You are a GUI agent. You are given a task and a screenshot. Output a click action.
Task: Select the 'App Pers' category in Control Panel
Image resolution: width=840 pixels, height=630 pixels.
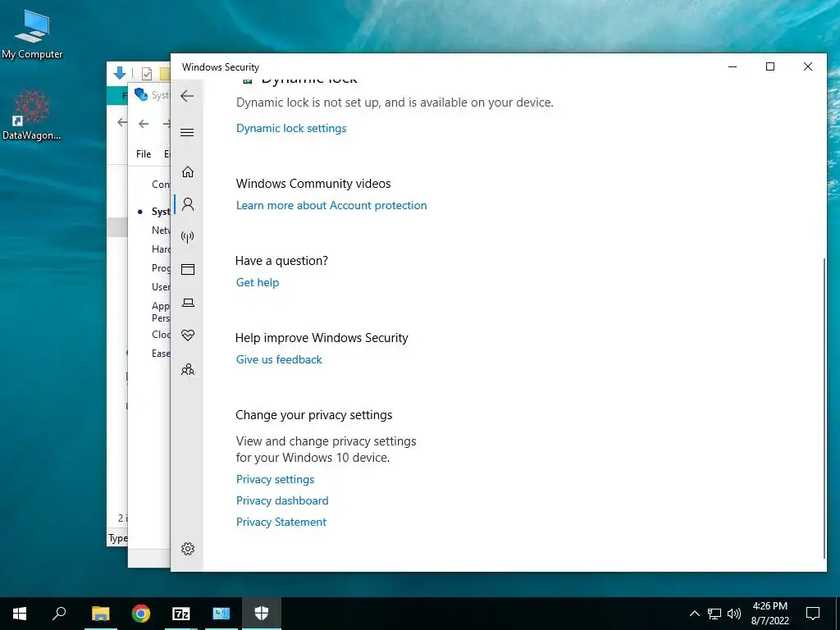161,312
